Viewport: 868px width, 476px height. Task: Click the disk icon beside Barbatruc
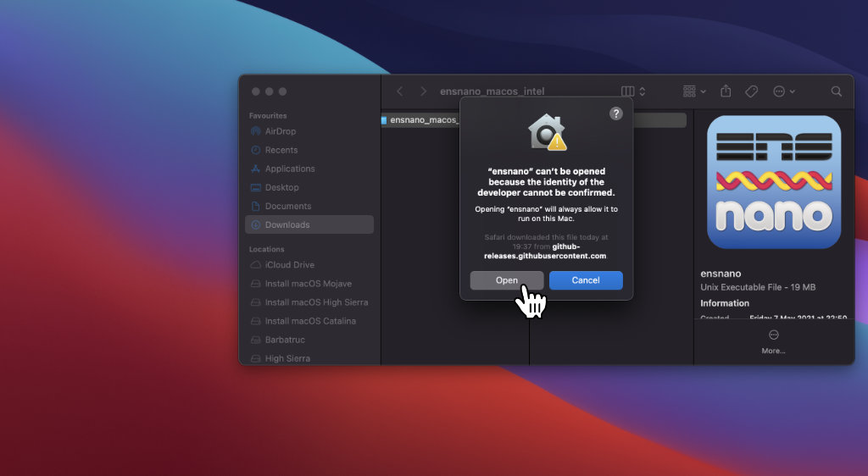(255, 340)
